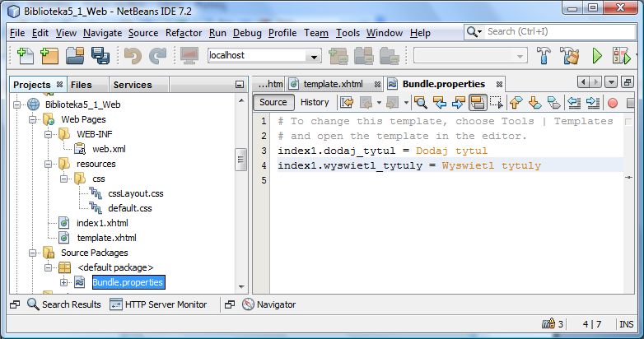
Task: Collapse the default package node
Action: pyautogui.click(x=48, y=267)
